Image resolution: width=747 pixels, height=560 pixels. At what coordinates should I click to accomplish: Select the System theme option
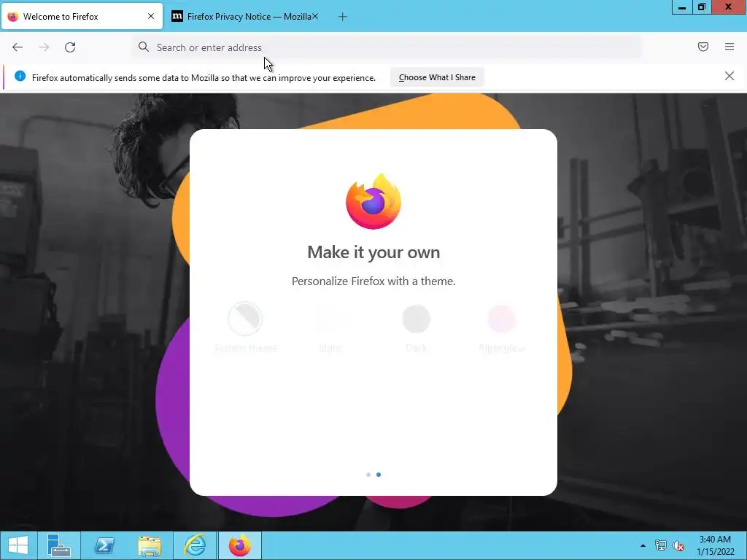(x=245, y=327)
